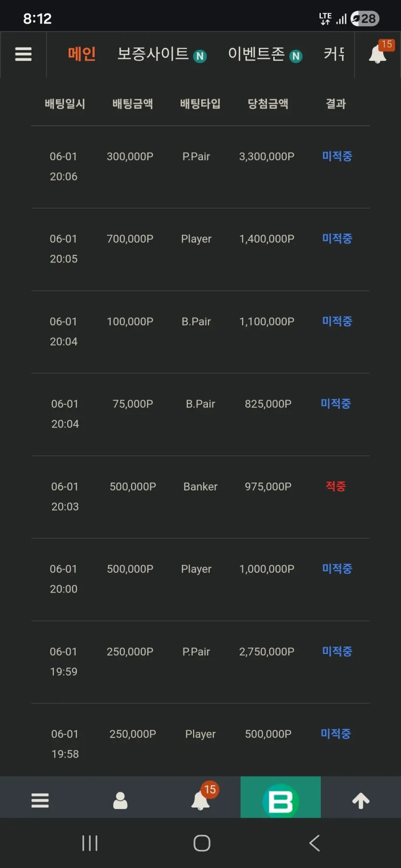The width and height of the screenshot is (401, 868).
Task: Select the 975,000P Banker winning amount
Action: 268,487
